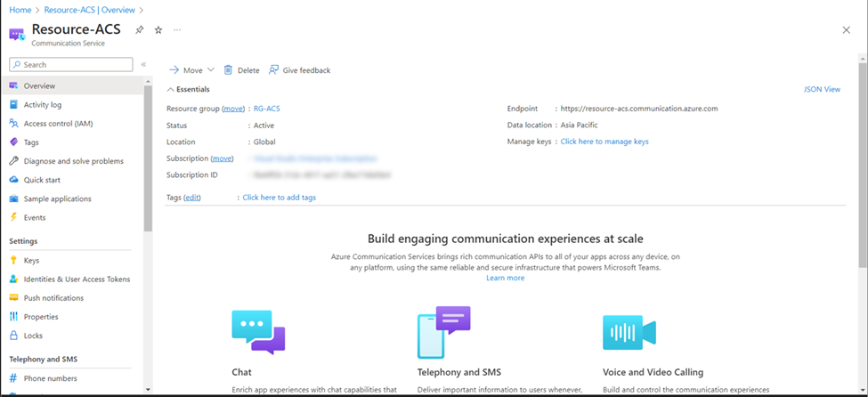This screenshot has width=868, height=397.
Task: Click the main pane vertical scrollbar
Action: point(863,166)
